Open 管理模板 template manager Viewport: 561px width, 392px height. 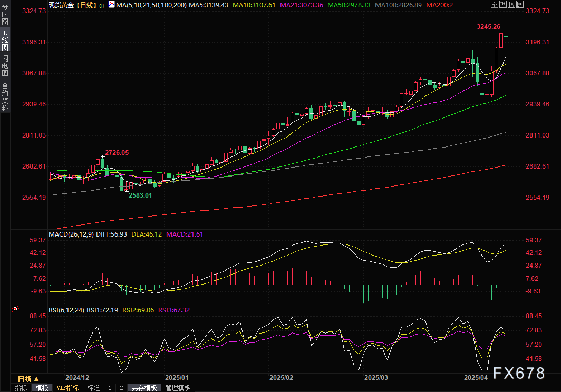tap(178, 388)
